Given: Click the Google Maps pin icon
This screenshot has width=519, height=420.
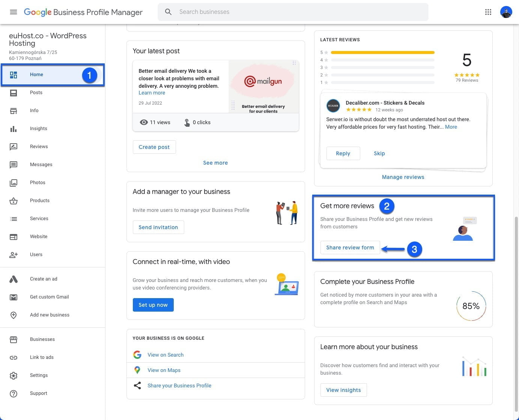Looking at the screenshot, I should click(x=137, y=370).
